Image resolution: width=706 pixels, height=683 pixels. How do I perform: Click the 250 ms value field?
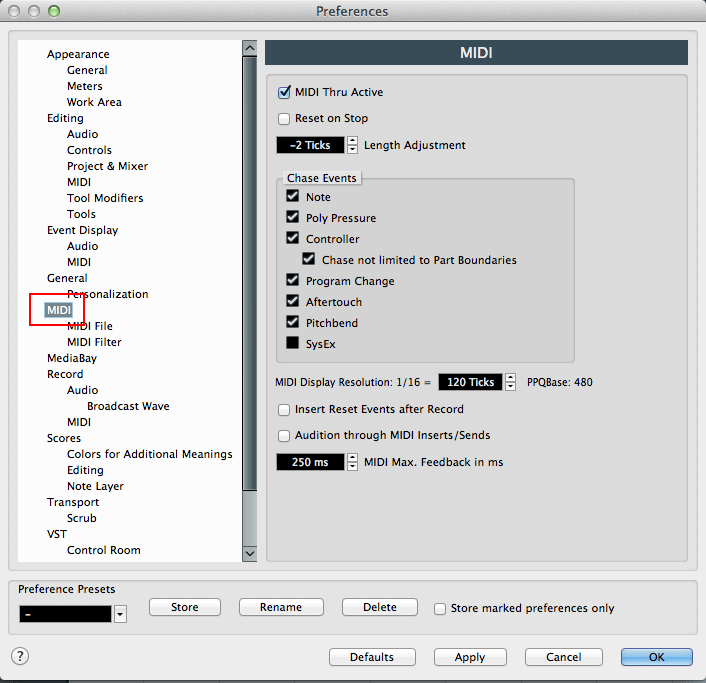310,462
